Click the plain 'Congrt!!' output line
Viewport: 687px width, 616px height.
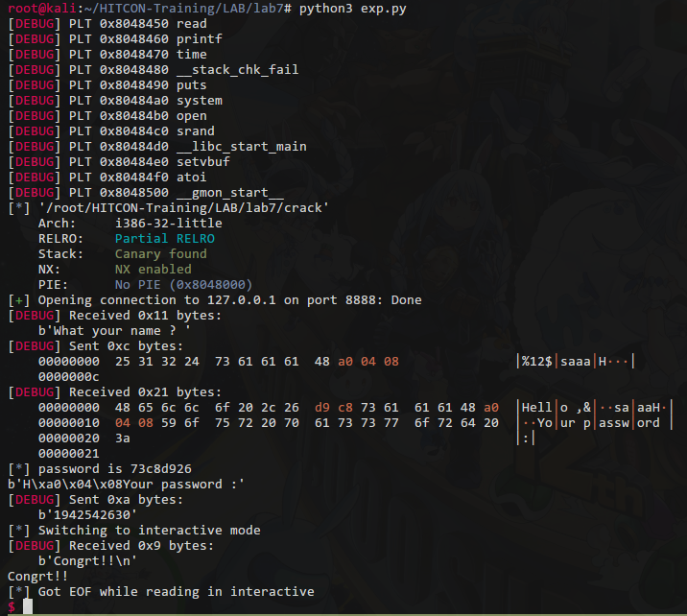pyautogui.click(x=38, y=576)
